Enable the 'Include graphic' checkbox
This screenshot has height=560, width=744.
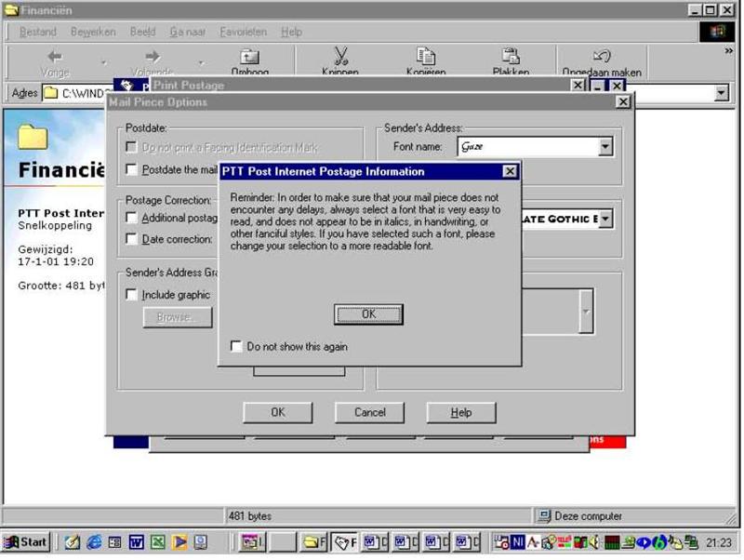pyautogui.click(x=131, y=294)
